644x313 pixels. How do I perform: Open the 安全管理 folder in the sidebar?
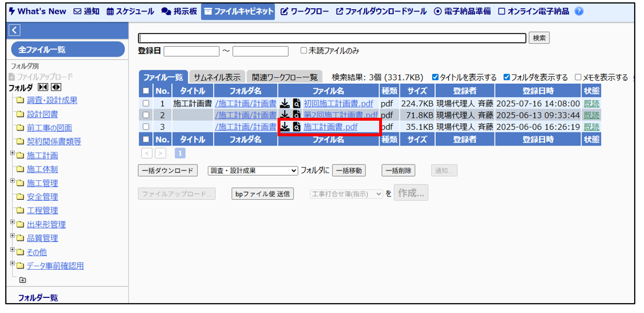click(x=42, y=197)
